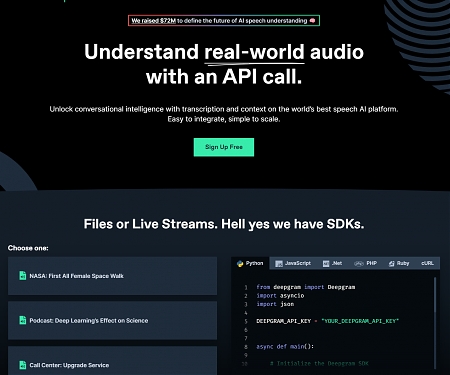Click the JavaScript logo icon

point(279,264)
